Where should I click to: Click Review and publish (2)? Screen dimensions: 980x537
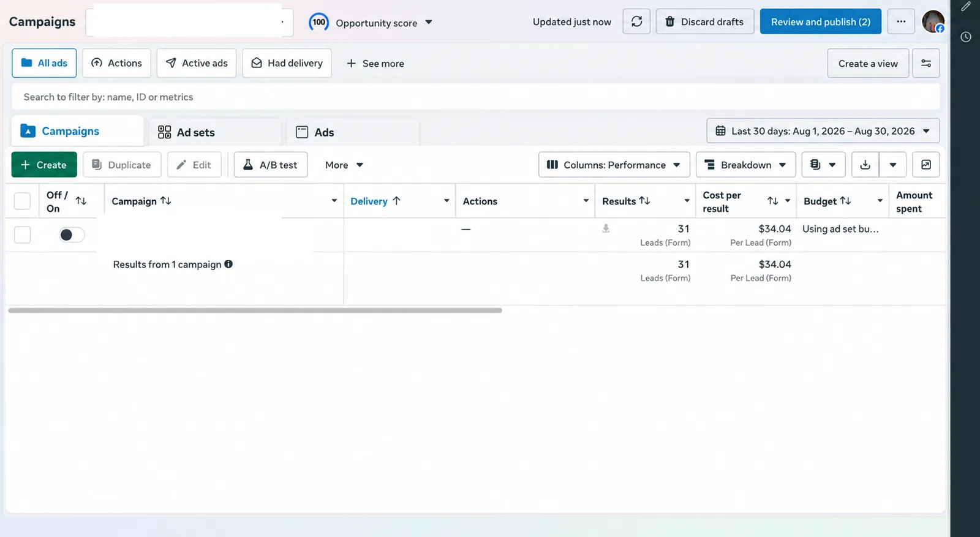820,21
